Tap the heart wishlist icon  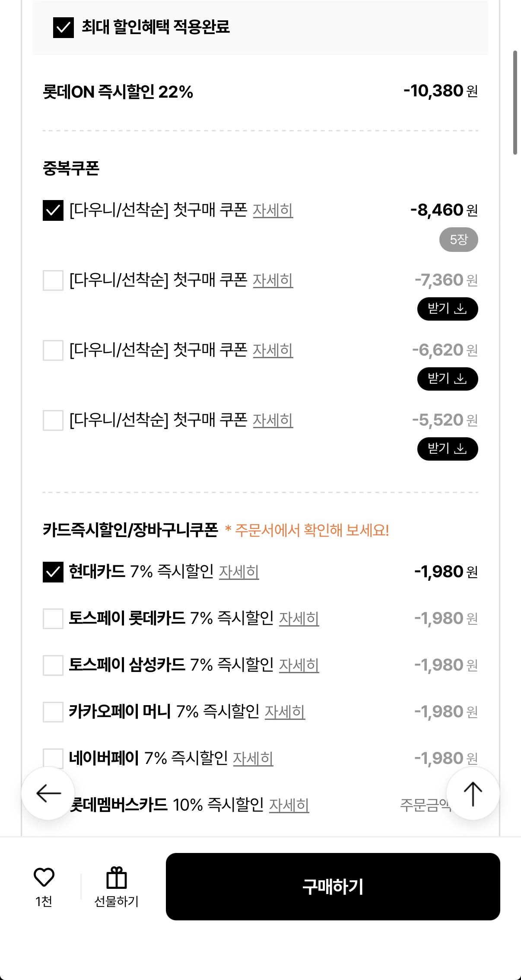point(44,878)
